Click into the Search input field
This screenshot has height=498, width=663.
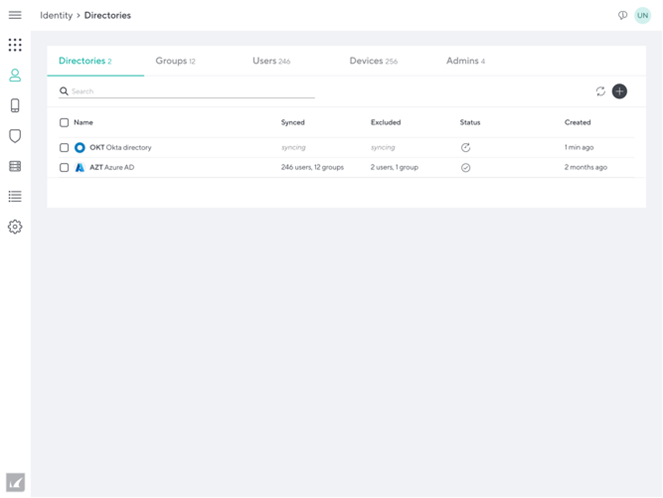point(190,91)
